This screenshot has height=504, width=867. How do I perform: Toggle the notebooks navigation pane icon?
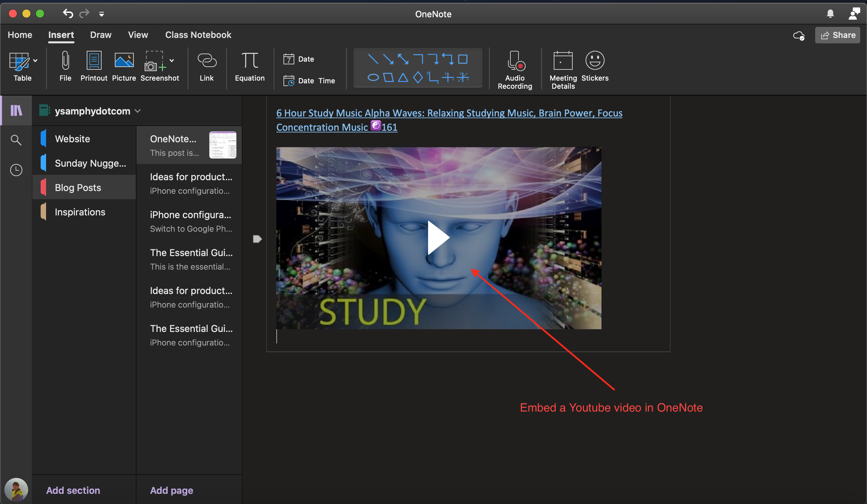coord(16,110)
